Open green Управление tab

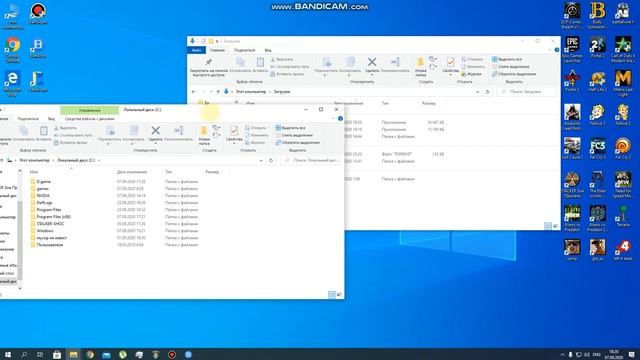click(x=90, y=110)
